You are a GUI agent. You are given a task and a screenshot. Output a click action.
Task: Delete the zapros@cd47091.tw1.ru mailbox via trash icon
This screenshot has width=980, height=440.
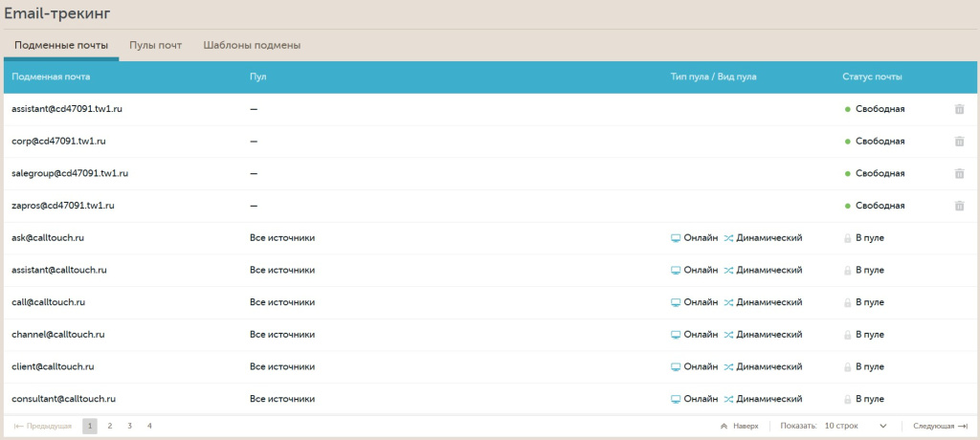point(959,206)
